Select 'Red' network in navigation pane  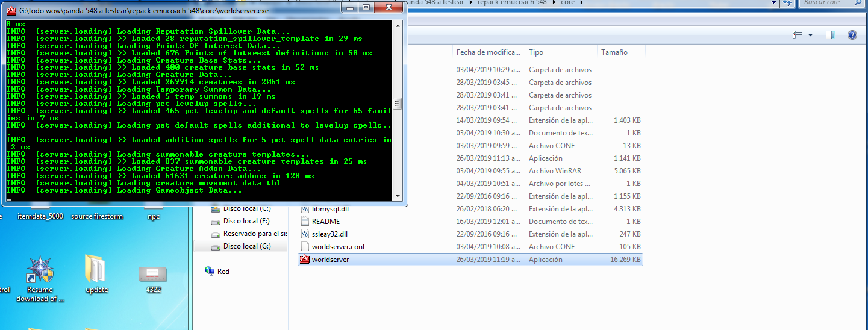(x=223, y=272)
